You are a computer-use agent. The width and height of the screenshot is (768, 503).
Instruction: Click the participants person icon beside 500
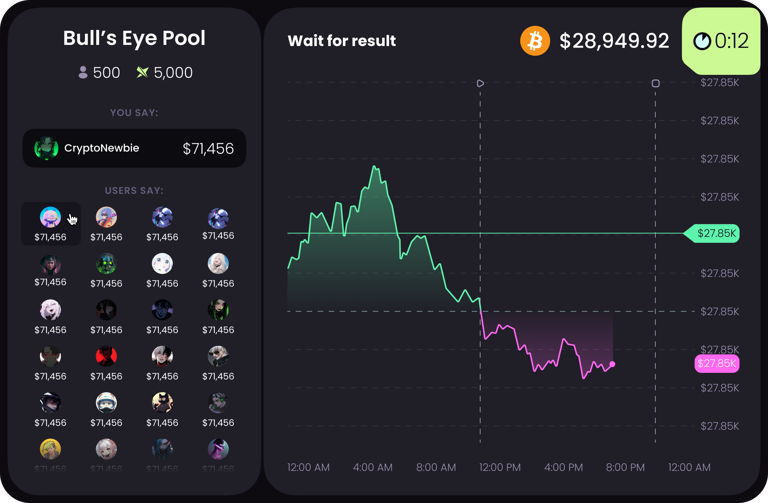pos(83,72)
